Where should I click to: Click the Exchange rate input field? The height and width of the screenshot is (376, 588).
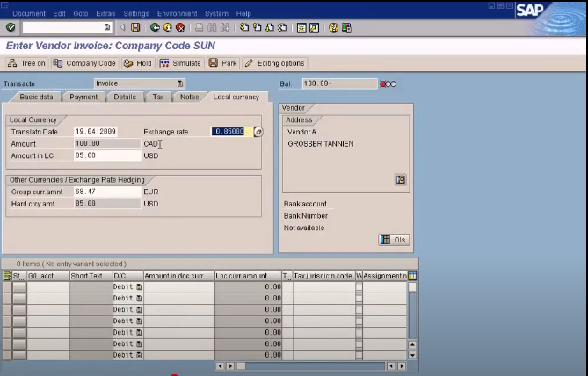click(232, 132)
